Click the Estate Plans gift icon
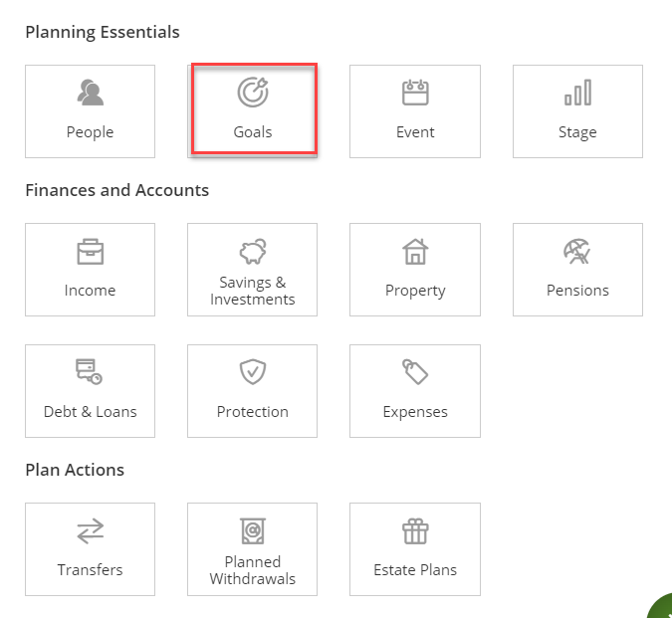672x618 pixels. tap(415, 531)
